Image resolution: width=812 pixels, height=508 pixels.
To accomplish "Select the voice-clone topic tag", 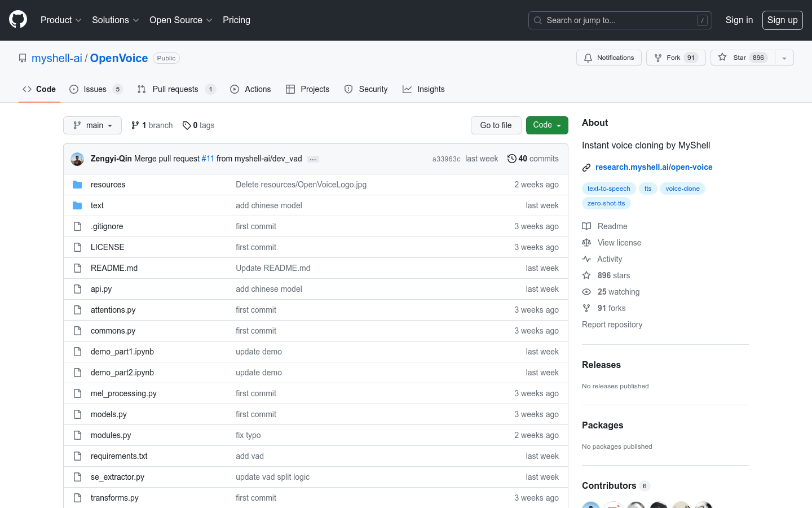I will (682, 189).
